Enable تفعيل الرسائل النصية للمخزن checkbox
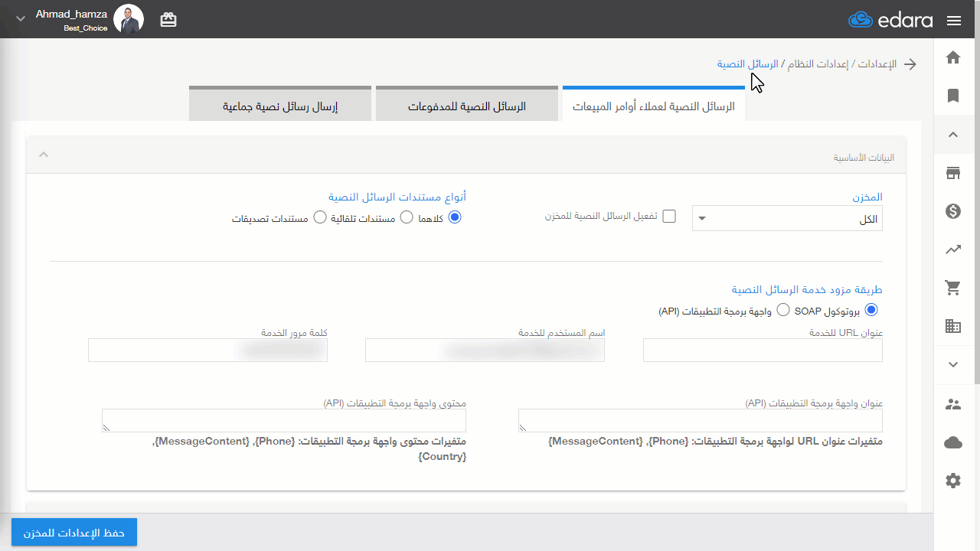This screenshot has width=980, height=551. [x=669, y=216]
